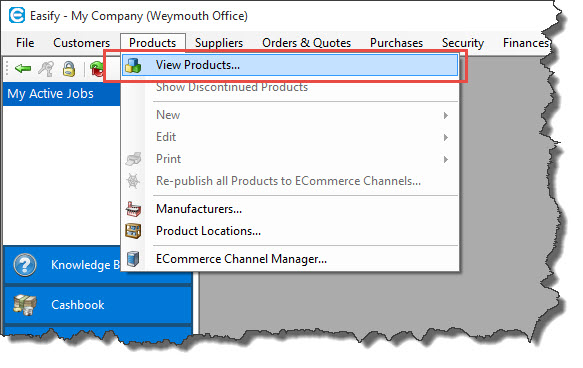
Task: Expand the Print submenu arrow
Action: coord(445,159)
